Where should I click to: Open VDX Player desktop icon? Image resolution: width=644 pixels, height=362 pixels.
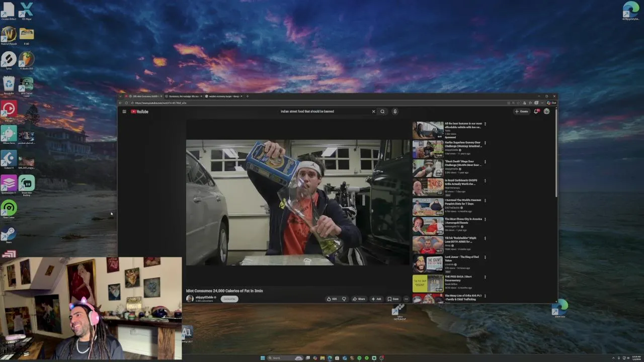[x=27, y=11]
